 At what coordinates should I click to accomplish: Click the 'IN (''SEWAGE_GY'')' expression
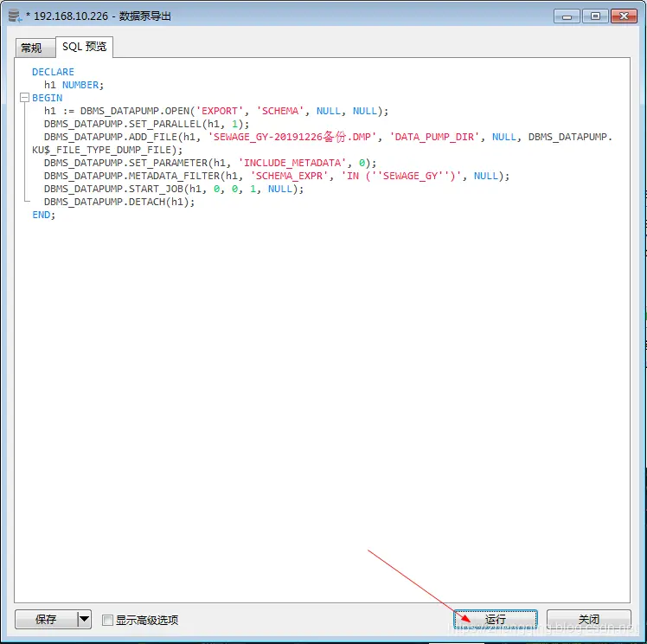click(x=401, y=176)
